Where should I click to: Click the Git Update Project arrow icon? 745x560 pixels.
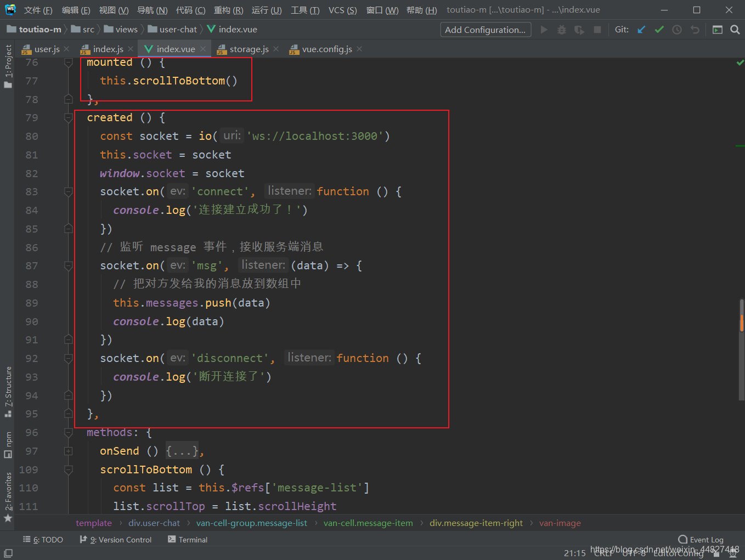pos(641,30)
